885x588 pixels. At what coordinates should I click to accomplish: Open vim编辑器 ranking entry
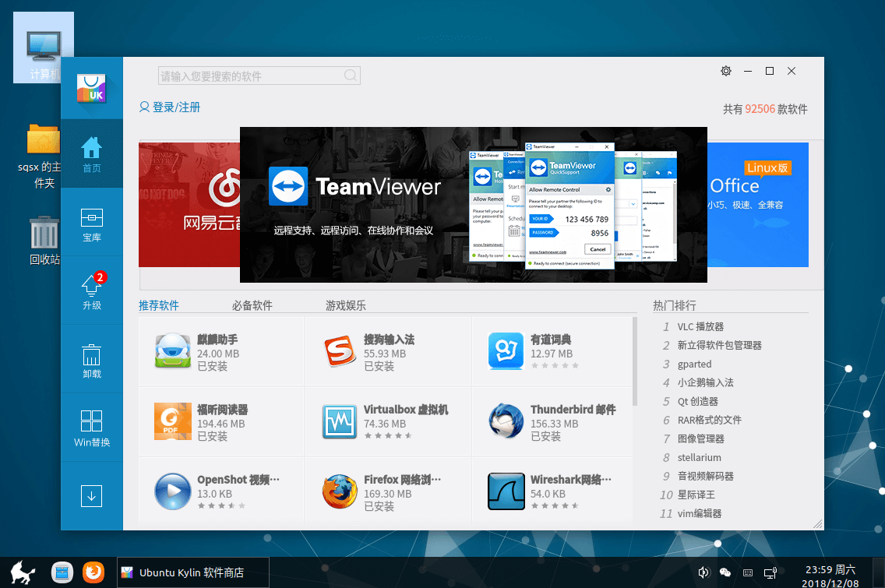(700, 513)
